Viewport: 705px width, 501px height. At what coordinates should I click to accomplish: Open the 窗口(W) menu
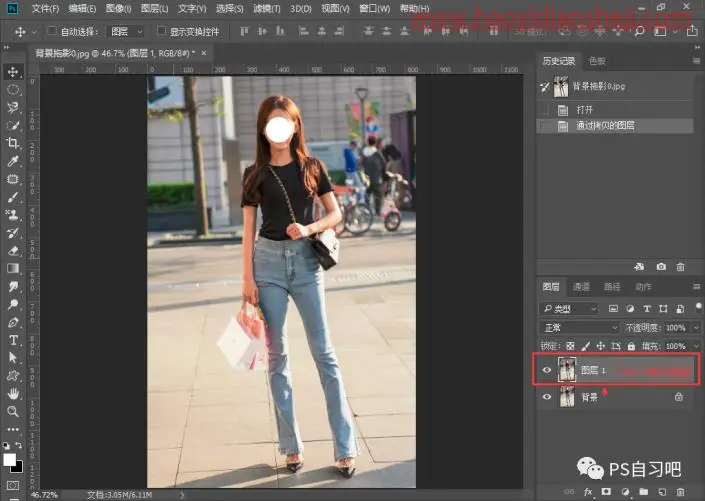(x=375, y=9)
